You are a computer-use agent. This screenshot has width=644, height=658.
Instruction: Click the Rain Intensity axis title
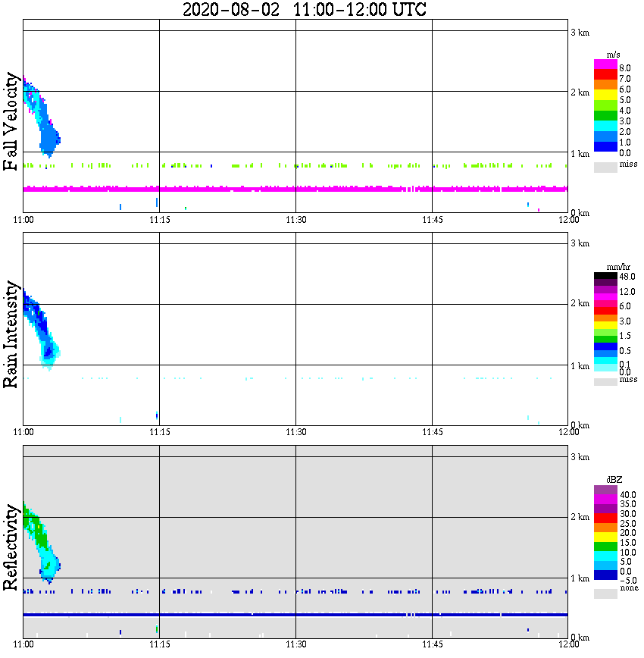[x=11, y=334]
